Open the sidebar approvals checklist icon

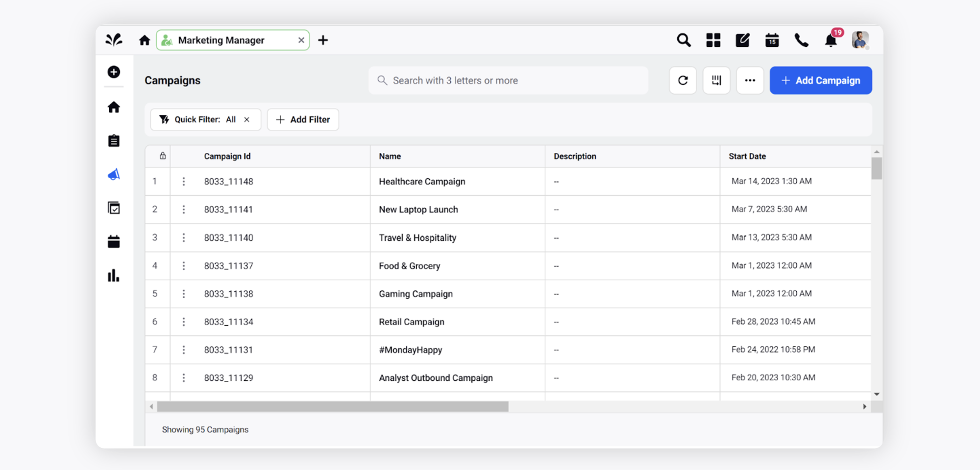tap(114, 208)
